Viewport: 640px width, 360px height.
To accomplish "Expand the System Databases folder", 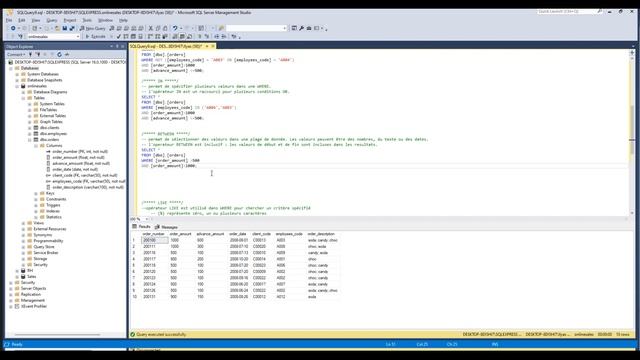I will 17,74.
